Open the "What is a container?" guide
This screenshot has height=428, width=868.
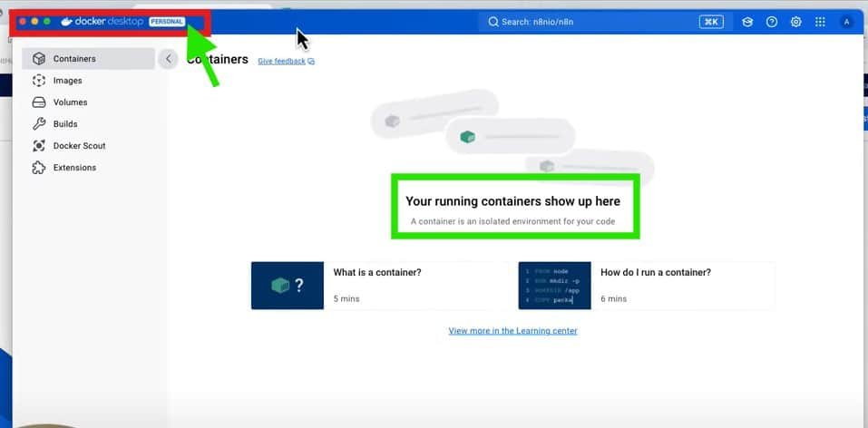380,286
